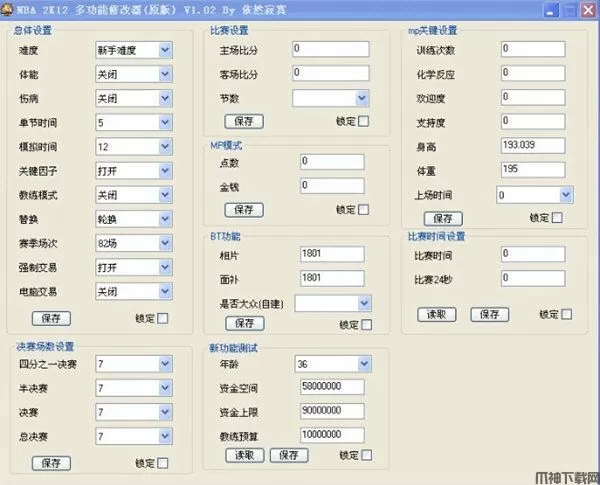Click the app icon in the title bar
The width and height of the screenshot is (600, 485).
coord(7,10)
